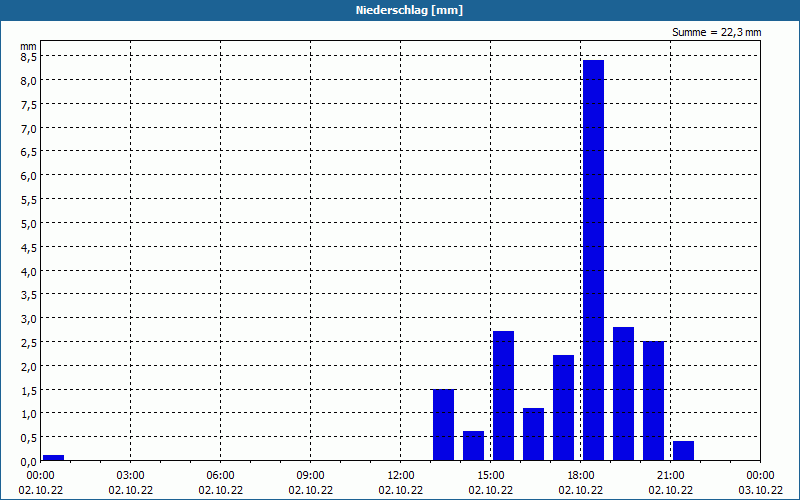This screenshot has height=500, width=800.
Task: Click the 3,0 y-axis value
Action: pos(29,319)
